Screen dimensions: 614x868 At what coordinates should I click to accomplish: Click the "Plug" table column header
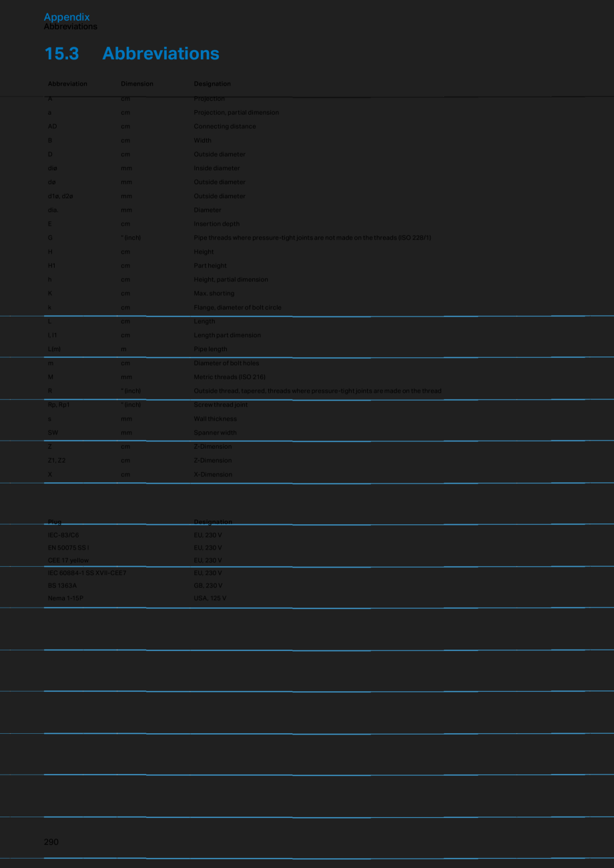click(55, 522)
